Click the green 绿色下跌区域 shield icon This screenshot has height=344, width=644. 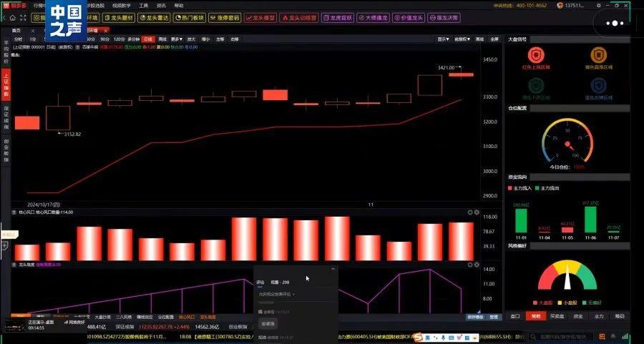(536, 85)
